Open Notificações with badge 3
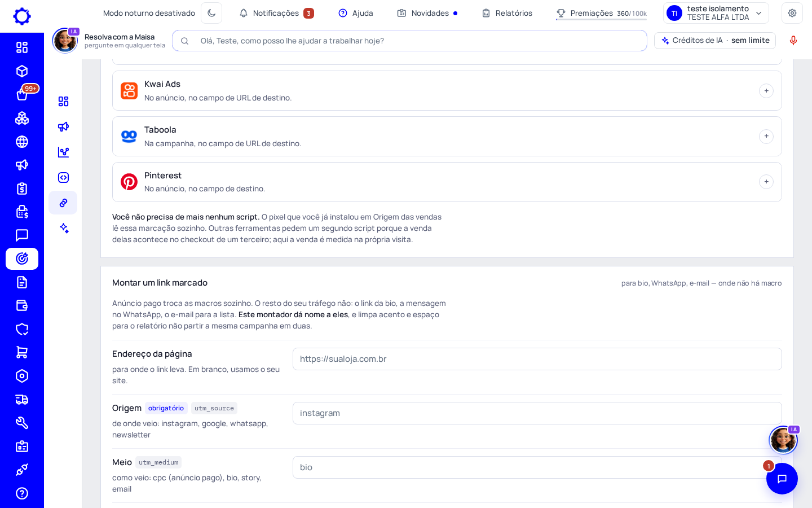This screenshot has height=508, width=812. 276,13
